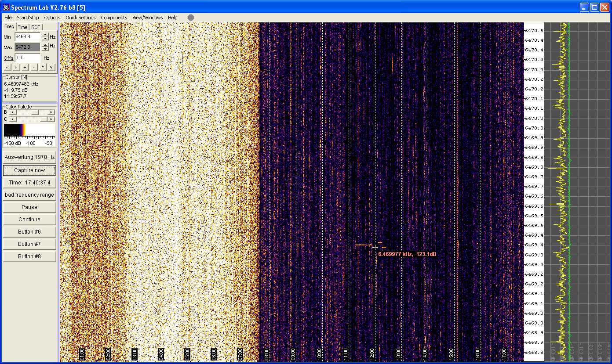Click the Offs label link

click(x=8, y=58)
